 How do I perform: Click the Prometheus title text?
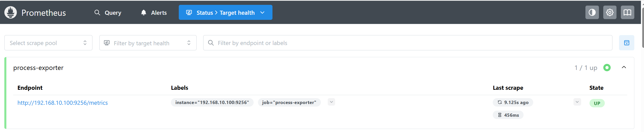(x=44, y=13)
